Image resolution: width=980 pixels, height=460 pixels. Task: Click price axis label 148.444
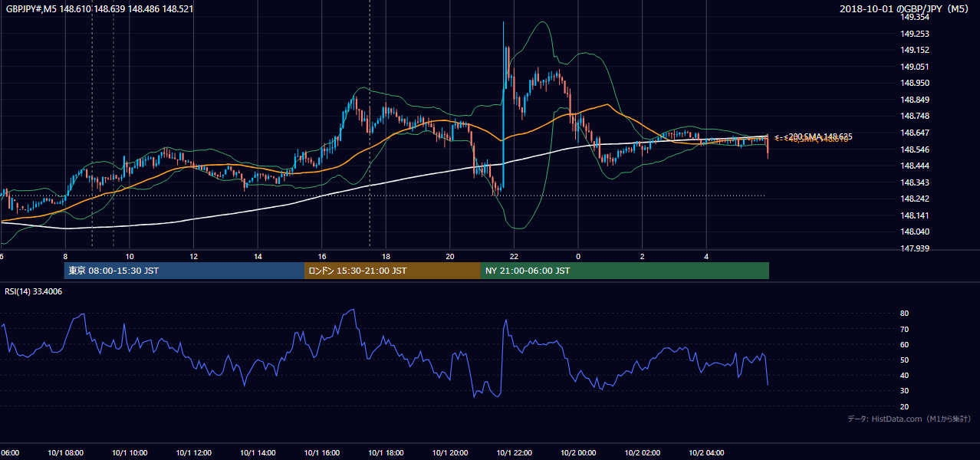click(x=915, y=166)
